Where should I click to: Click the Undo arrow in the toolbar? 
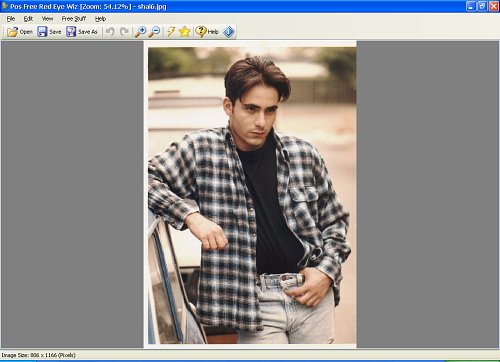[110, 32]
